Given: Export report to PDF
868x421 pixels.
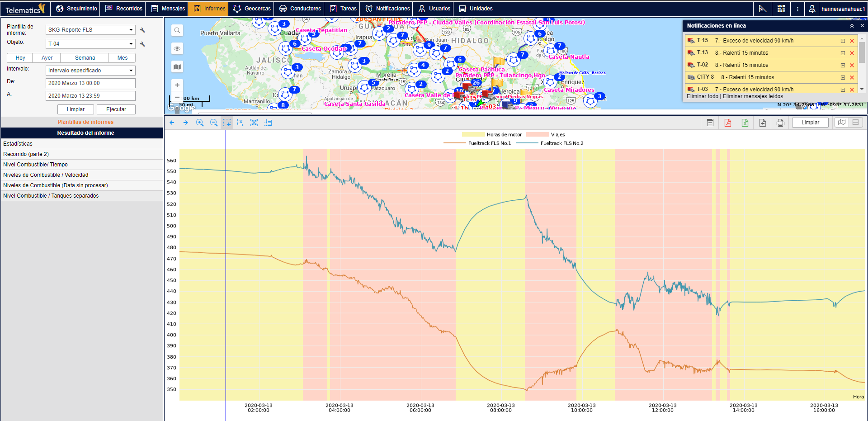Looking at the screenshot, I should click(x=728, y=123).
